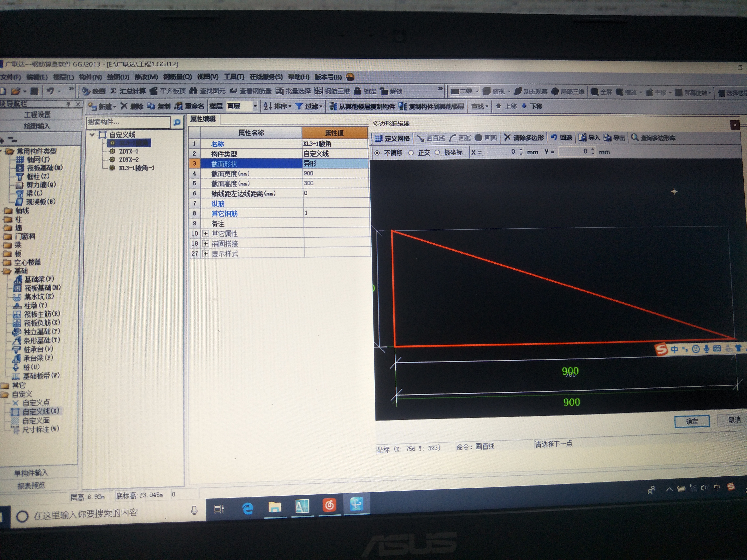Click 定义网格 define grid tool
This screenshot has height=560, width=747.
tap(392, 138)
